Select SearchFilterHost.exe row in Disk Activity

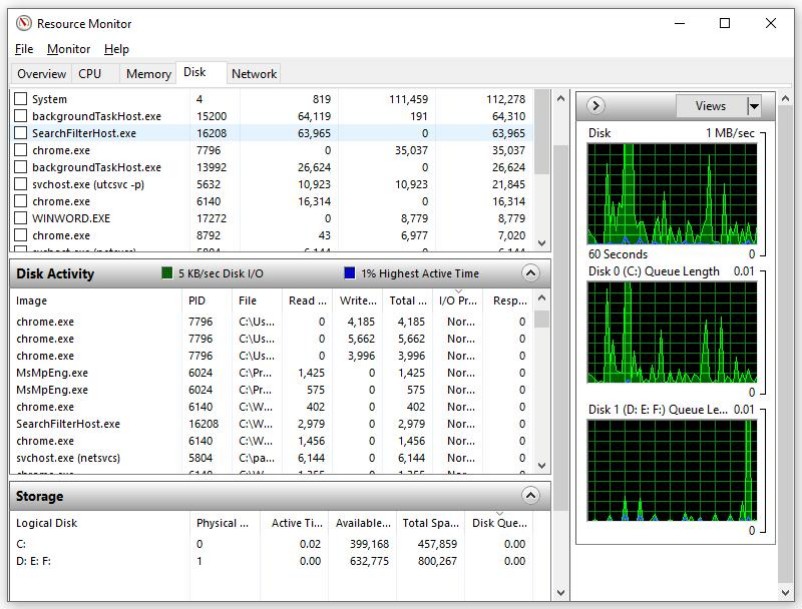pos(272,424)
